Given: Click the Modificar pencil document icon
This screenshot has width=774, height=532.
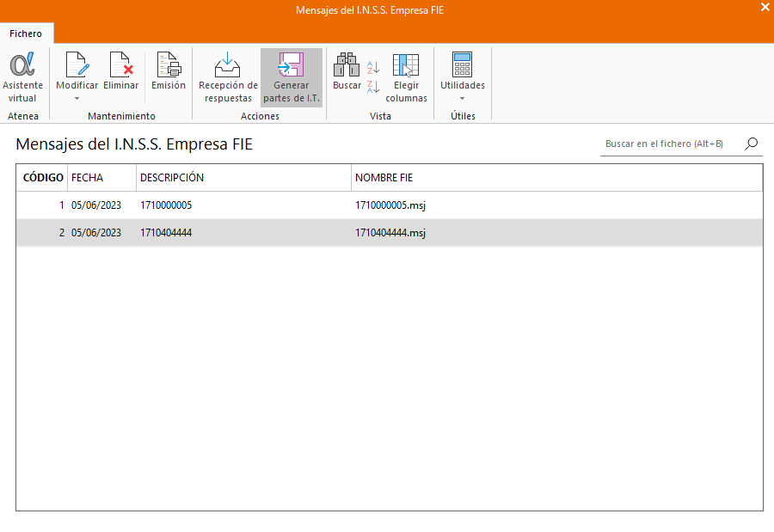Looking at the screenshot, I should [77, 65].
